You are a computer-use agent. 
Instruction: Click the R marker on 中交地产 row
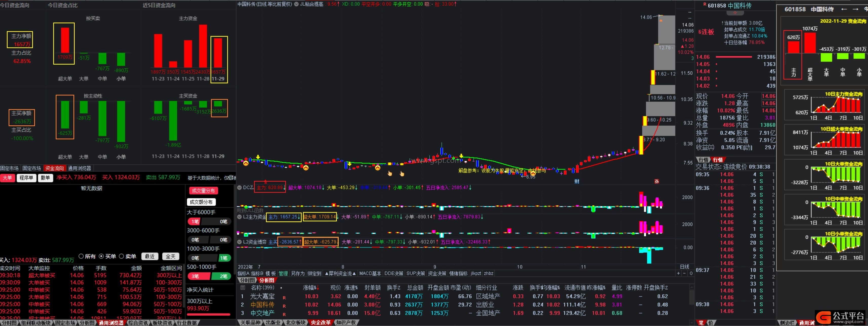[x=284, y=314]
